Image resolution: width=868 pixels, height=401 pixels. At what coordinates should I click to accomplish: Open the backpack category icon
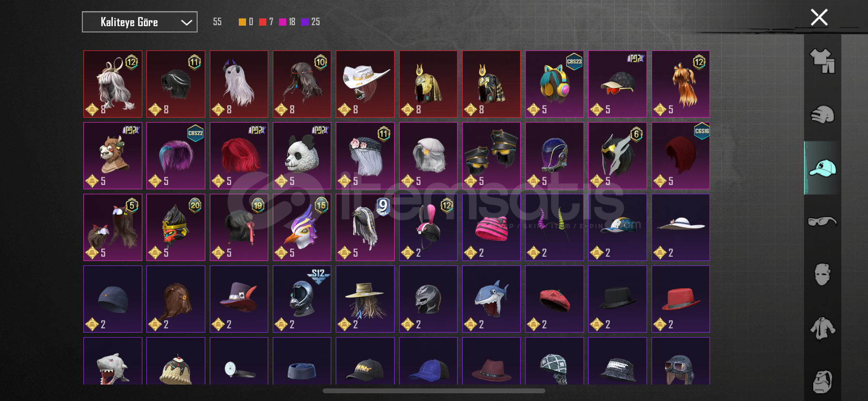822,382
